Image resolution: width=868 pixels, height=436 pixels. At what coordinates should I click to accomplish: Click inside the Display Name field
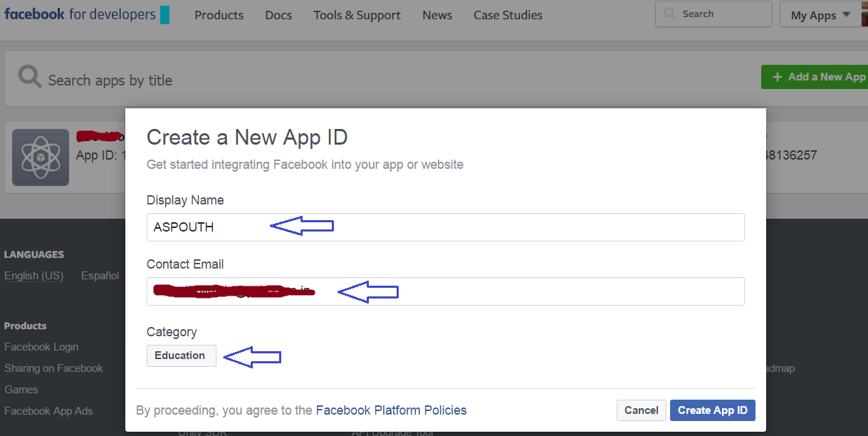point(445,227)
